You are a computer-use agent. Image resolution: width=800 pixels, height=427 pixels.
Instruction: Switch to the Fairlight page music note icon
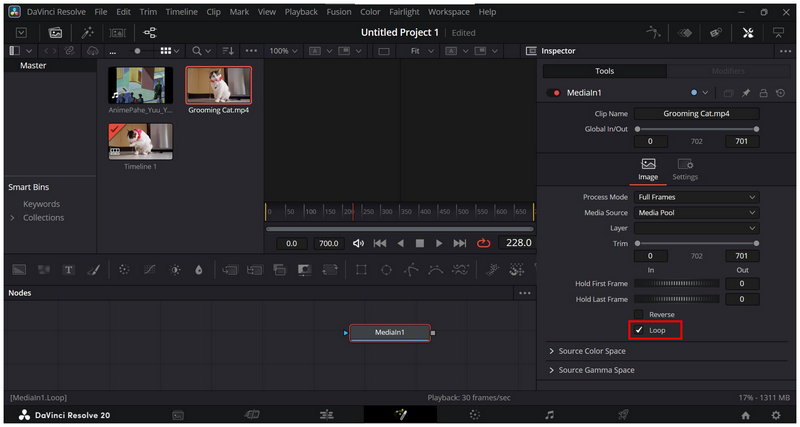click(x=549, y=415)
